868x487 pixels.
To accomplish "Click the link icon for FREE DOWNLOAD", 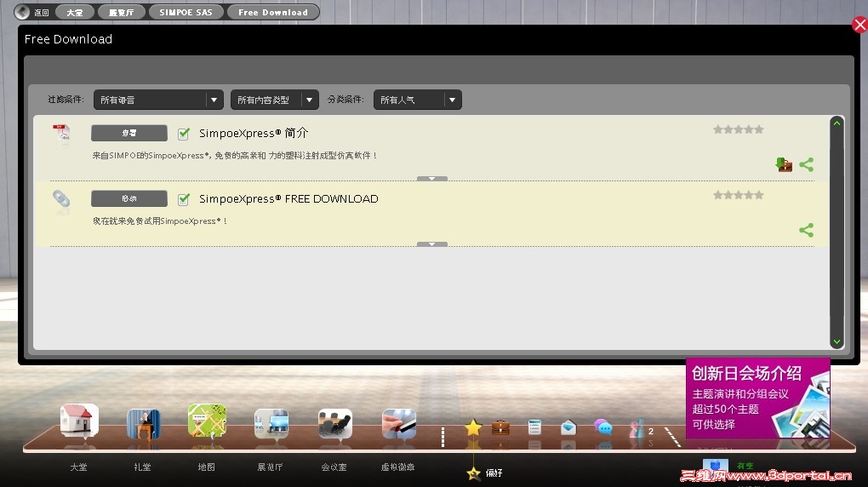I will 61,198.
